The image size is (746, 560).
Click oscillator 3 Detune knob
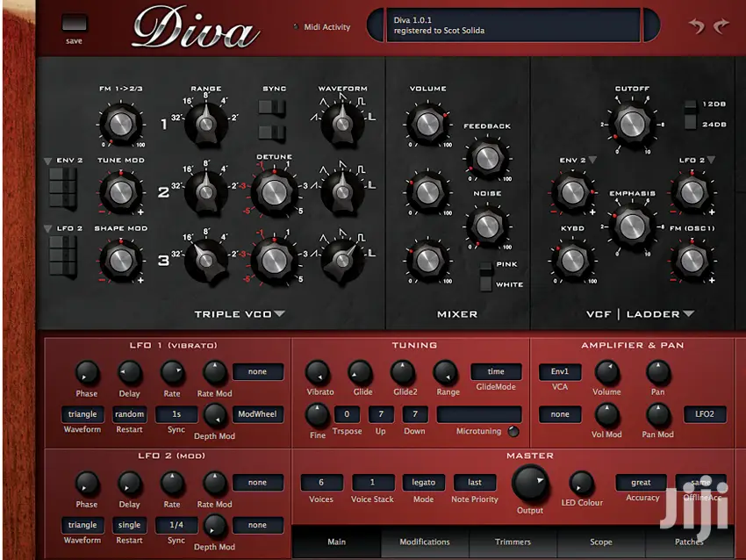tap(275, 261)
